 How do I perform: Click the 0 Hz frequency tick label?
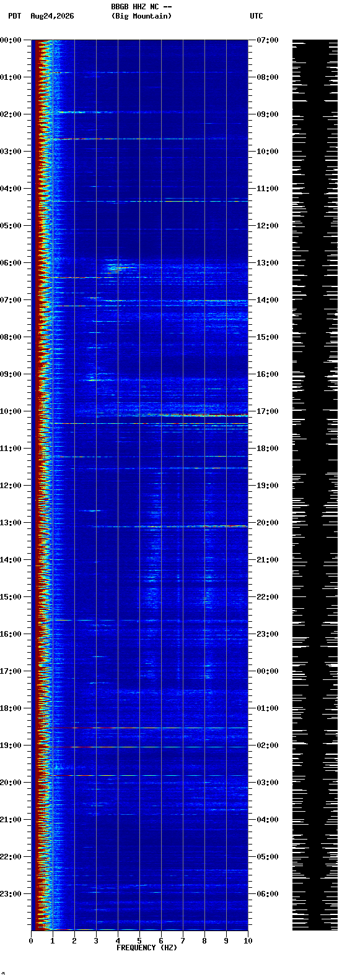(31, 940)
